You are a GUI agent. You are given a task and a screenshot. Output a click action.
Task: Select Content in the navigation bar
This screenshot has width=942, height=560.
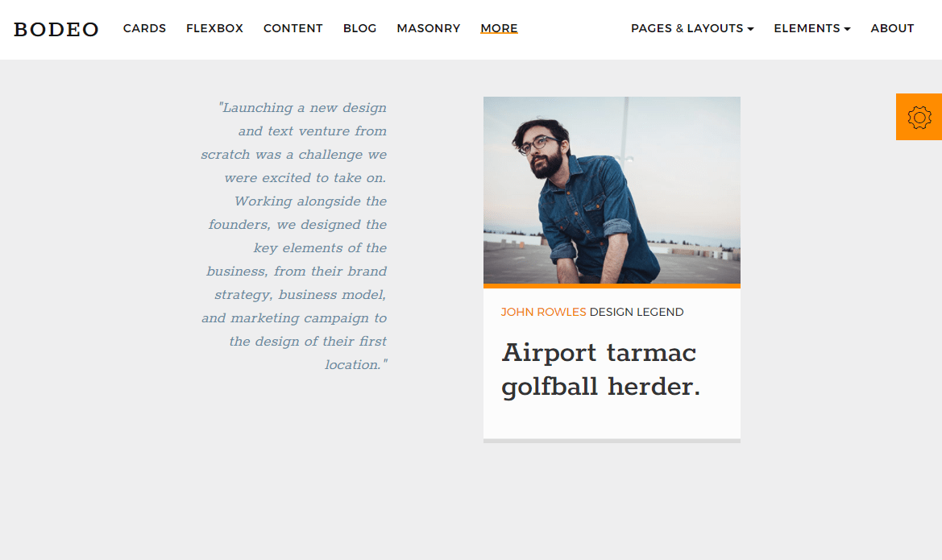pyautogui.click(x=293, y=28)
